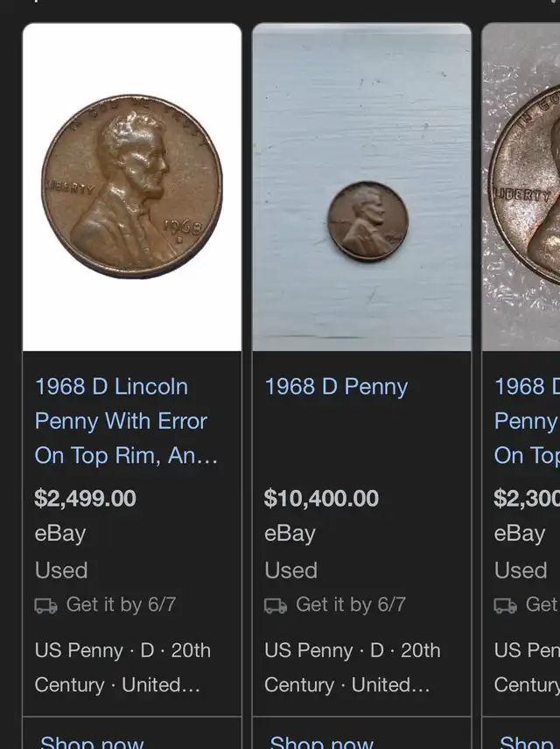
Task: Open the 1968 D Lincoln Penny With Error title
Action: pyautogui.click(x=125, y=421)
